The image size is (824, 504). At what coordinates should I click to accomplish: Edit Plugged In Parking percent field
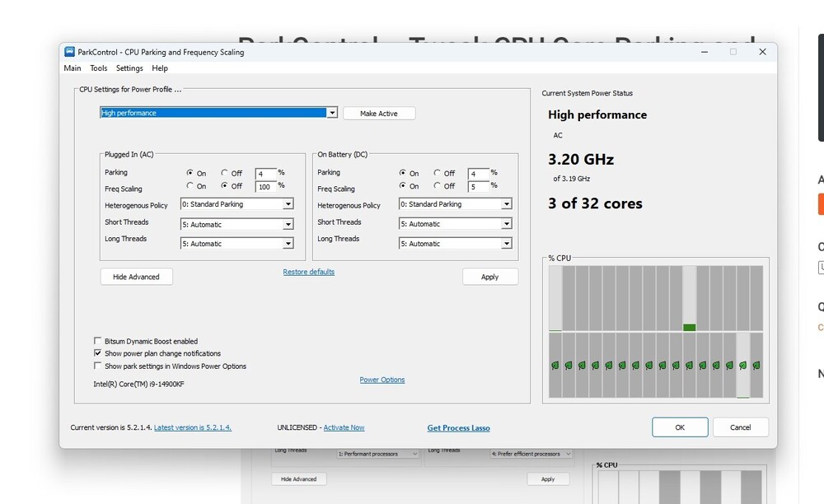point(265,174)
